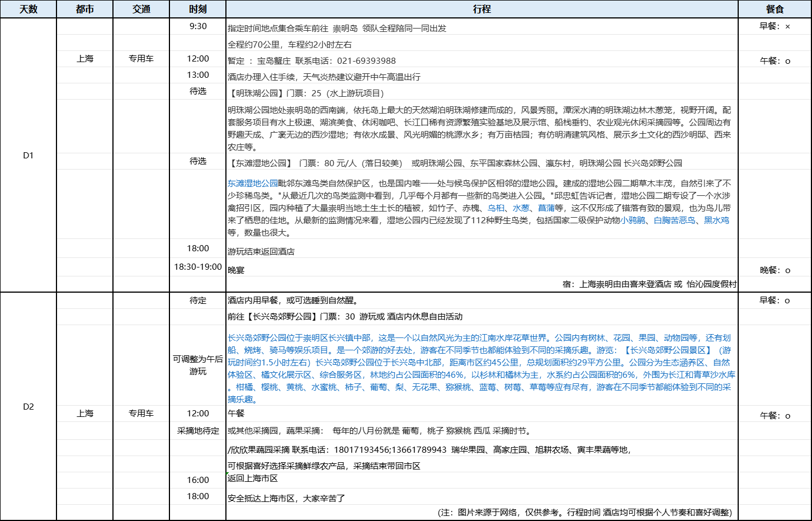
Task: Open the 菖蒲 link
Action: pos(546,208)
